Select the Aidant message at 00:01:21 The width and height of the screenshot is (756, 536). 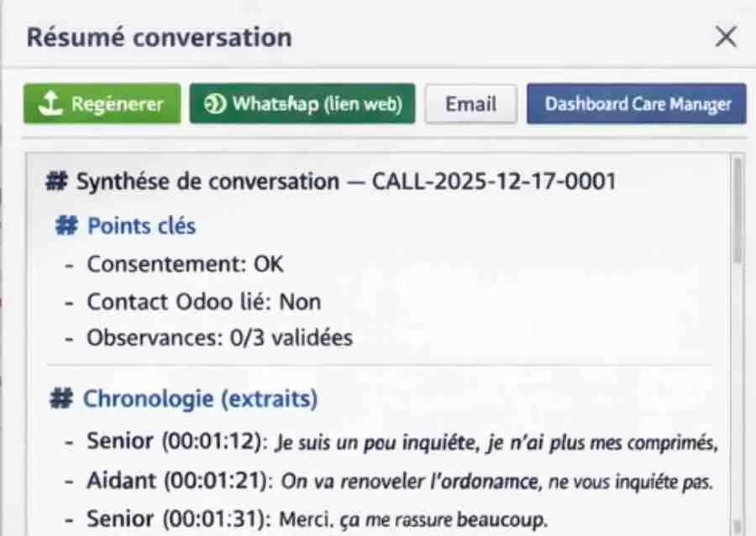point(399,481)
